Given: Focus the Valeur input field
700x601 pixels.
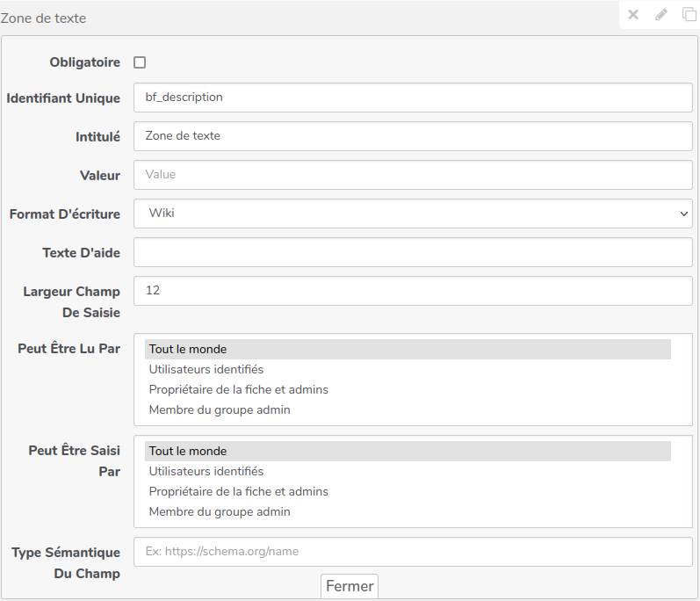Looking at the screenshot, I should click(x=413, y=175).
